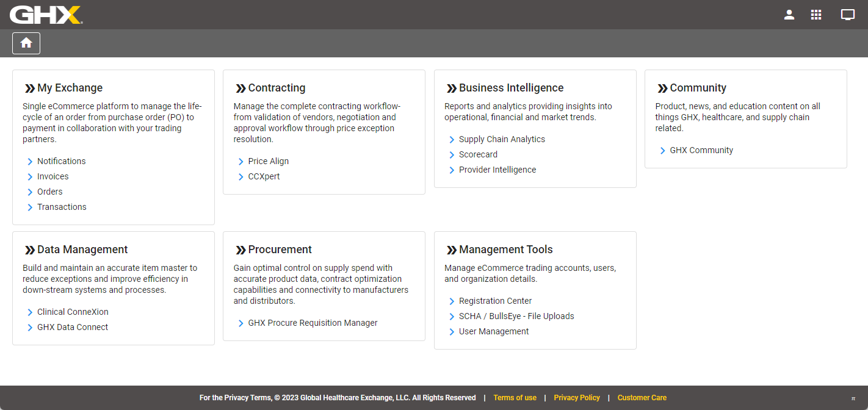Click the Data Management heading

coord(82,250)
